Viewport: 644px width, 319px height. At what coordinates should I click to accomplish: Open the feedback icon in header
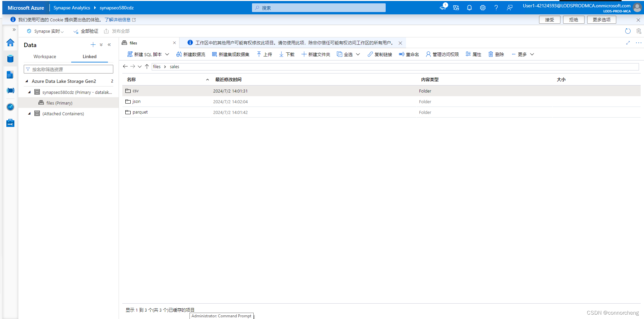click(509, 8)
